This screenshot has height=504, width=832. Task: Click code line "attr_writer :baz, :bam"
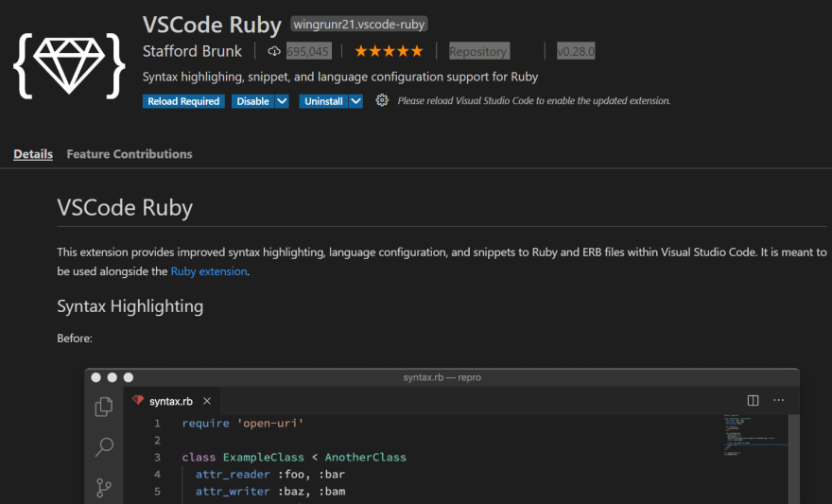[270, 491]
